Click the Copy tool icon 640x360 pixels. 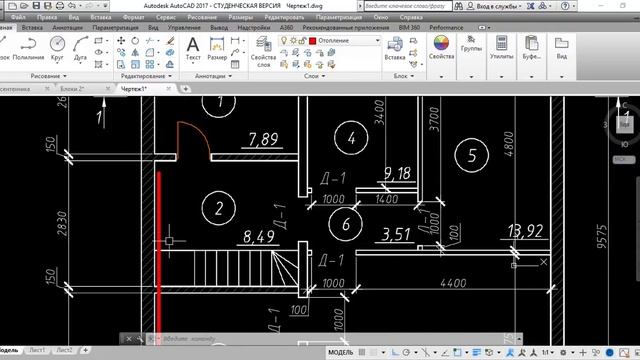[x=121, y=53]
